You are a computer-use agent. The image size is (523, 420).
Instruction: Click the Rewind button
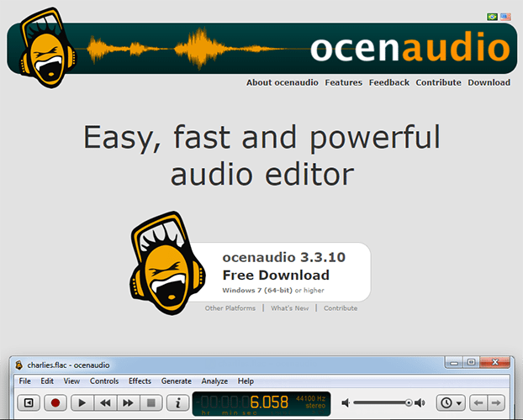point(105,403)
